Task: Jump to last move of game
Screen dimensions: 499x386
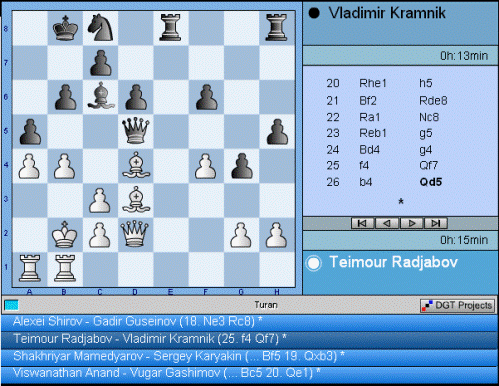Action: (x=436, y=223)
